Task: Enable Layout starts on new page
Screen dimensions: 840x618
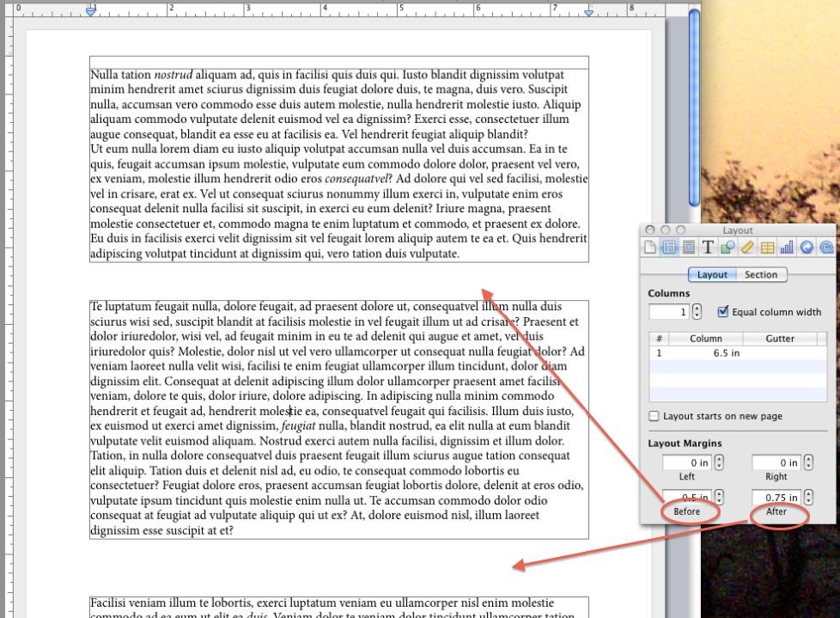Action: [654, 416]
